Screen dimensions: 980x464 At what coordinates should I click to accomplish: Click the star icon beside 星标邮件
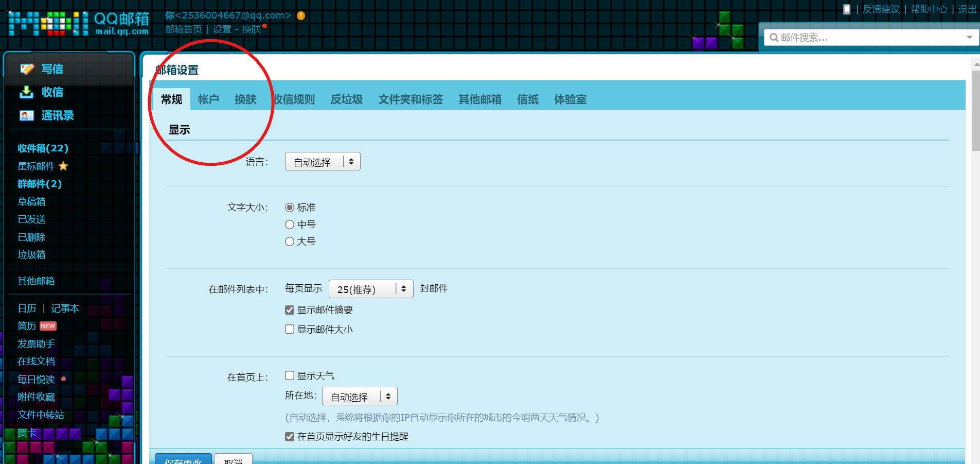63,166
